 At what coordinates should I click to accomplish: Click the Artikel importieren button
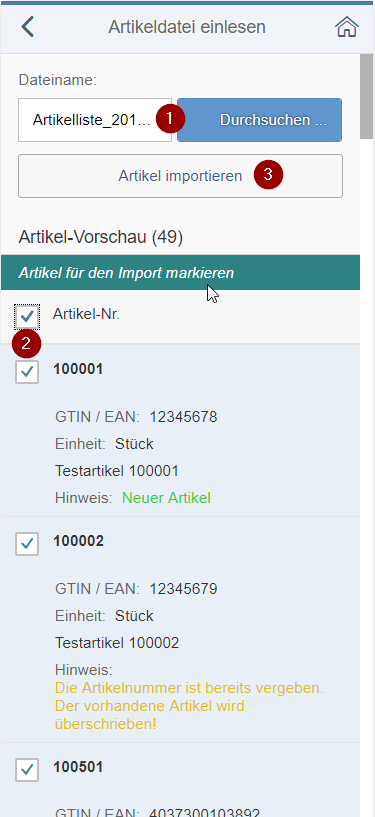[180, 176]
